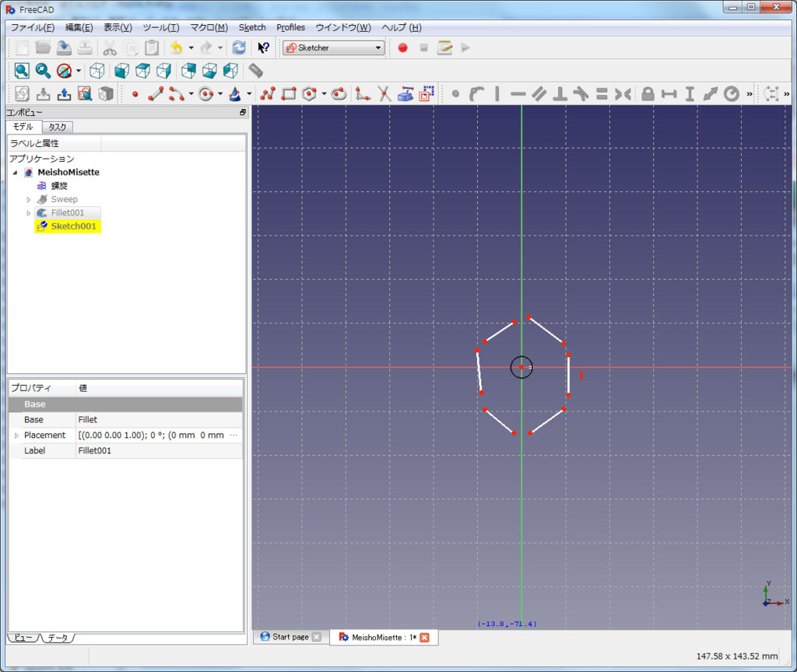Screen dimensions: 797x672
Task: Select the create rectangle tool
Action: click(289, 94)
